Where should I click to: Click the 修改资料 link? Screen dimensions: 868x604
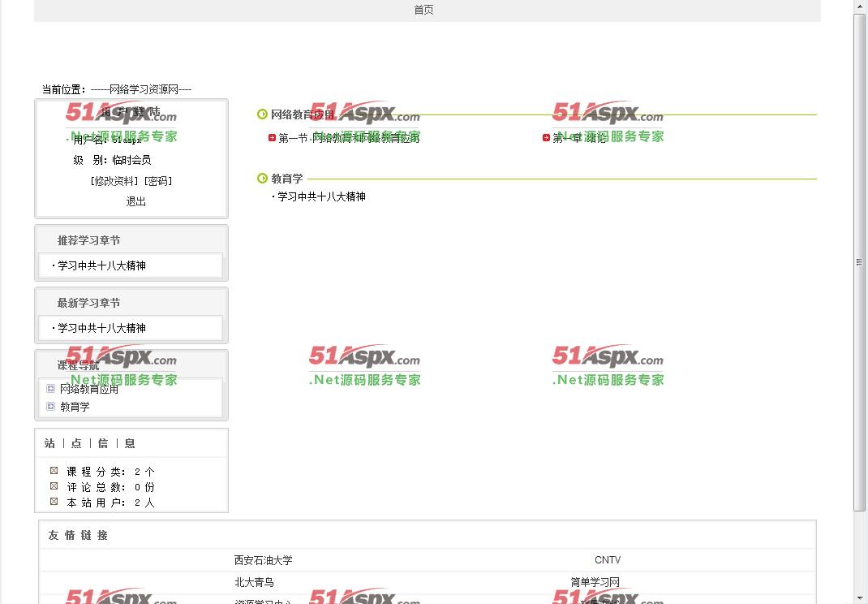pyautogui.click(x=114, y=181)
